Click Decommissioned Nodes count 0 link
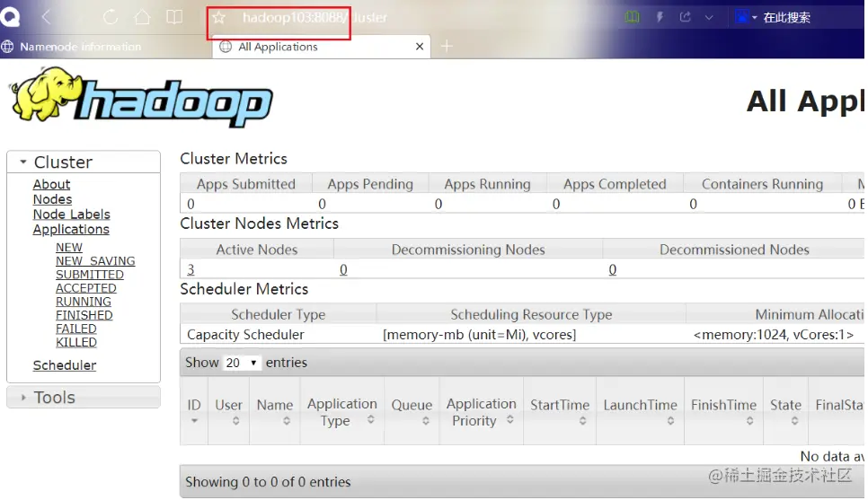 point(612,269)
